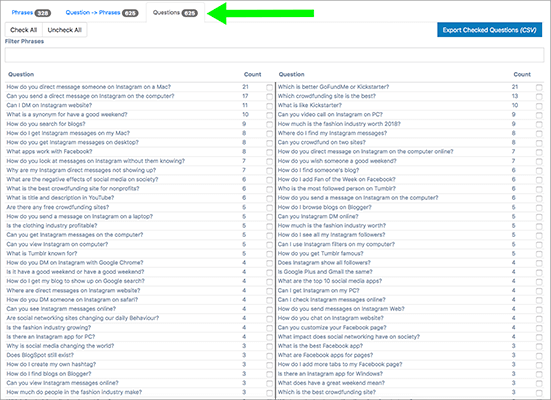The width and height of the screenshot is (551, 400).
Task: Check 'How do I create my own hashtag?' box
Action: 269,365
